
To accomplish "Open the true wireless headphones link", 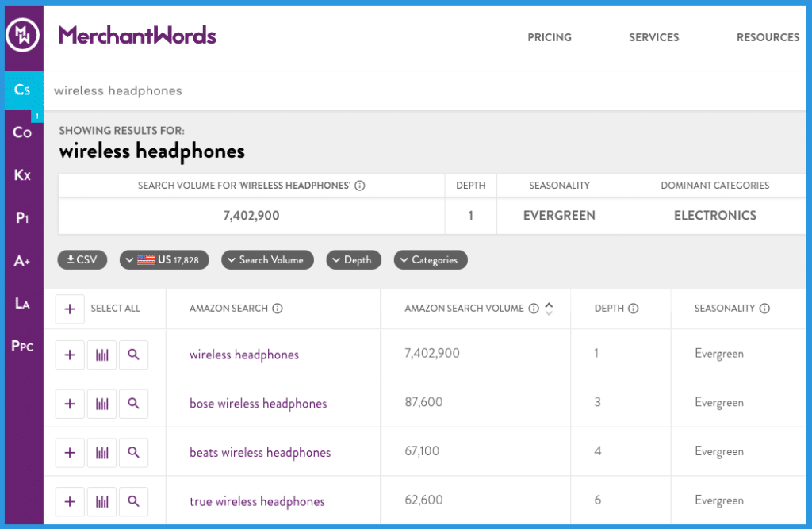I will (x=257, y=501).
